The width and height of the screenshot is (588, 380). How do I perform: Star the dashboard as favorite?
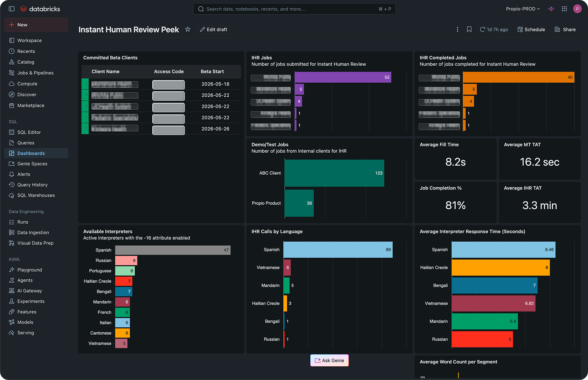tap(188, 29)
